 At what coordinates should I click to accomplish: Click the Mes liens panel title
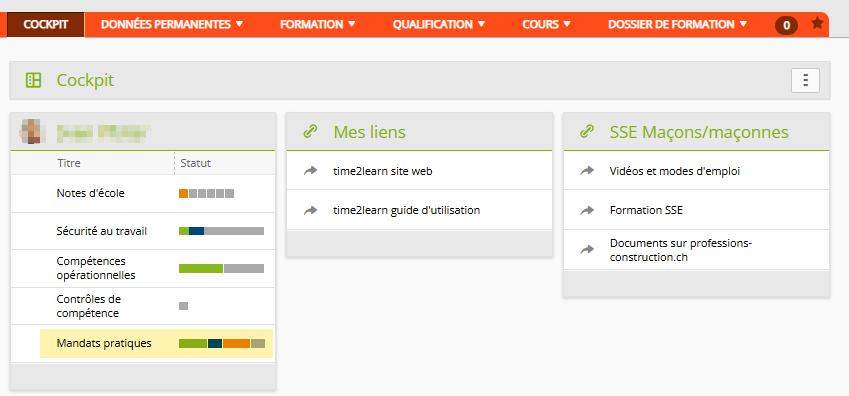click(369, 132)
